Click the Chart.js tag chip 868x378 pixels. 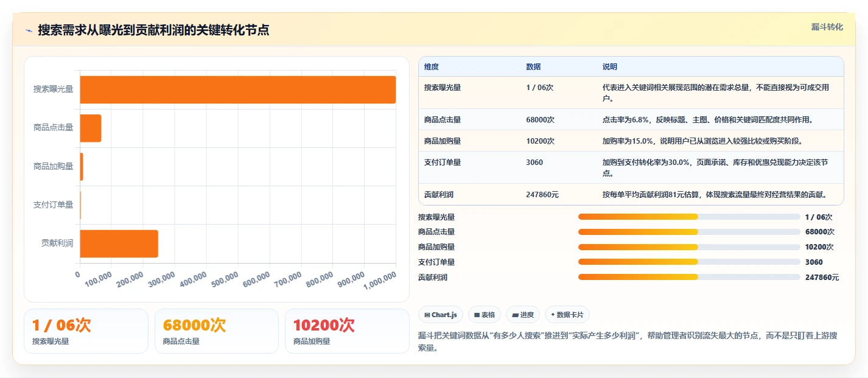440,315
